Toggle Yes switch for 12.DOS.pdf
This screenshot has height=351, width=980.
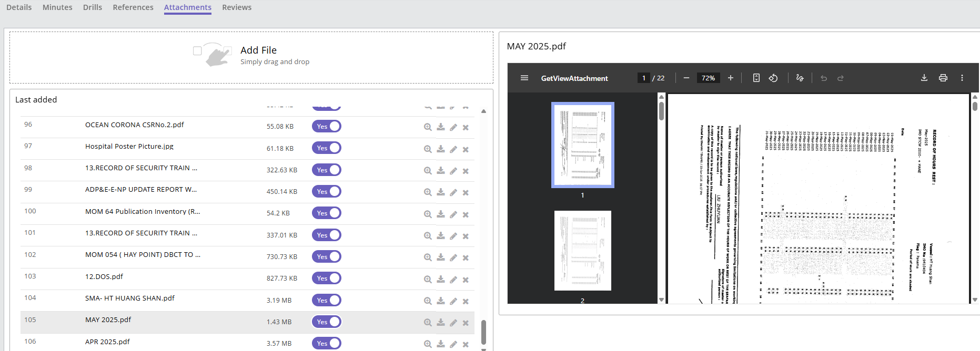327,278
